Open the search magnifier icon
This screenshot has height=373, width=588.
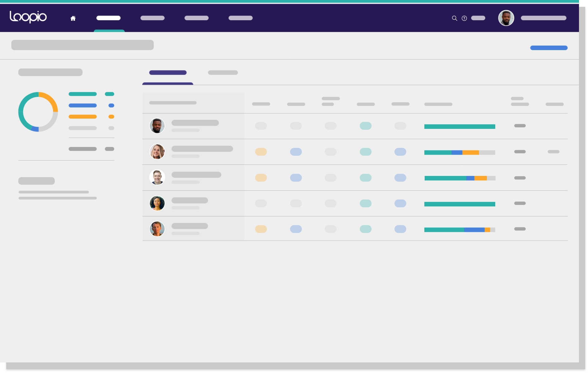point(454,18)
